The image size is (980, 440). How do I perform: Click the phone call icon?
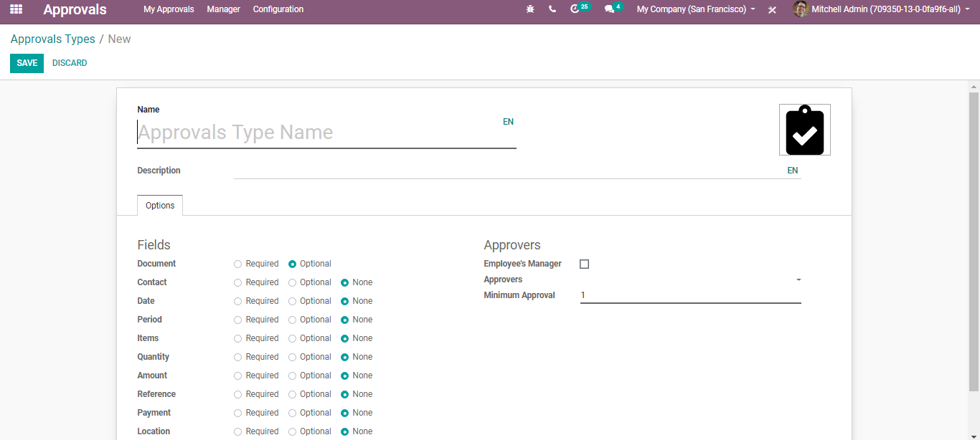click(x=552, y=9)
